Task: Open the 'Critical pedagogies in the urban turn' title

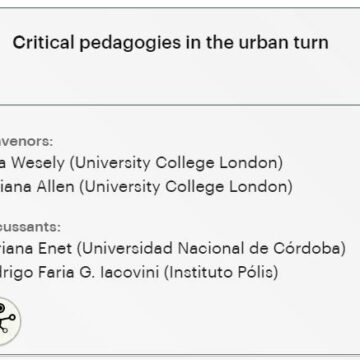Action: [170, 43]
